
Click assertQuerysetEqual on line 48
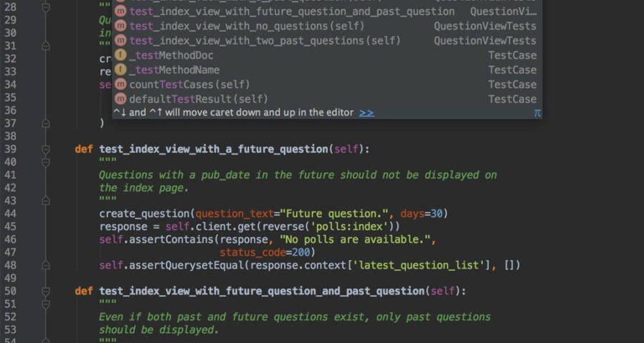tap(187, 265)
